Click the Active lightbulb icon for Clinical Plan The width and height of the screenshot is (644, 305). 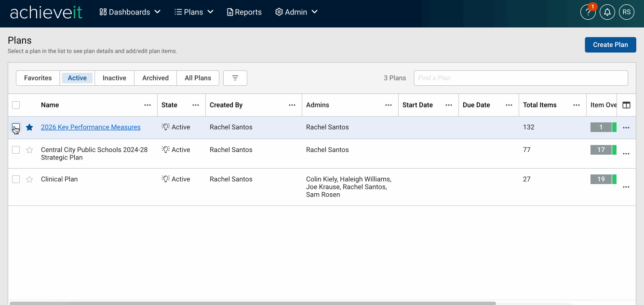point(166,179)
